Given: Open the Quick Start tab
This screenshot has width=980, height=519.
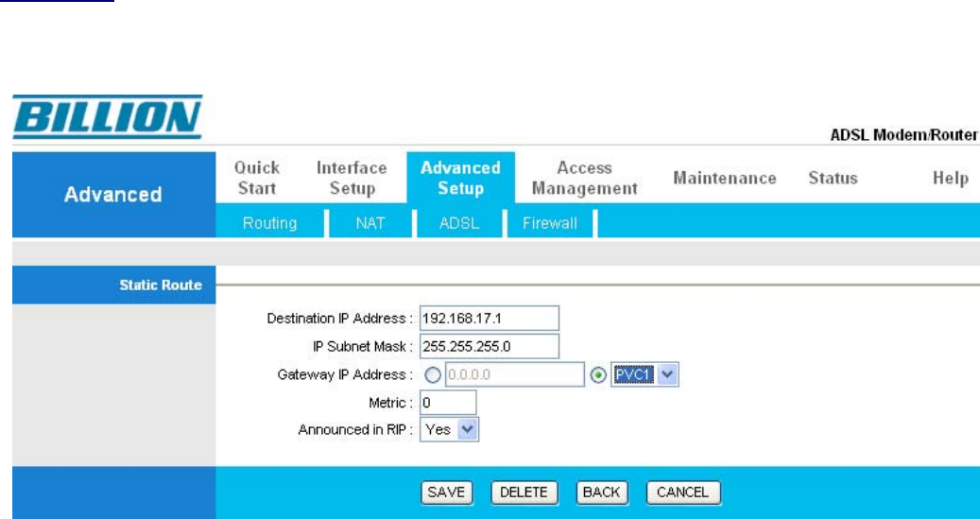Looking at the screenshot, I should [257, 179].
